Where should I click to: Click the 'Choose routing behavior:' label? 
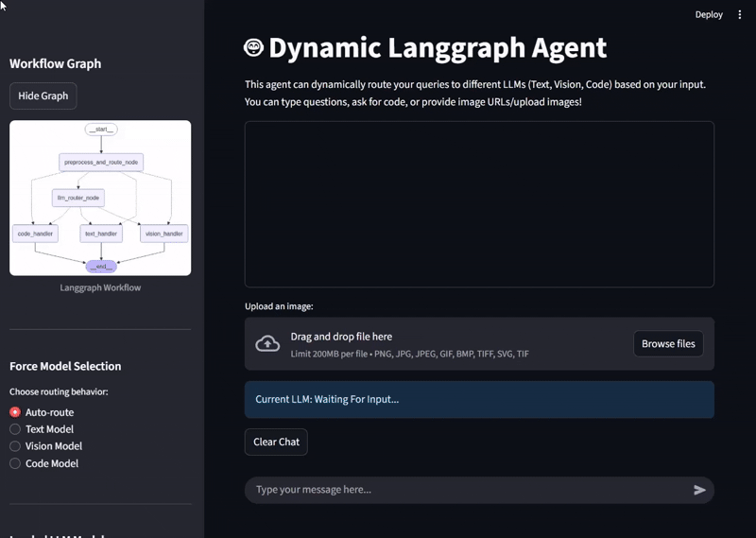(59, 391)
